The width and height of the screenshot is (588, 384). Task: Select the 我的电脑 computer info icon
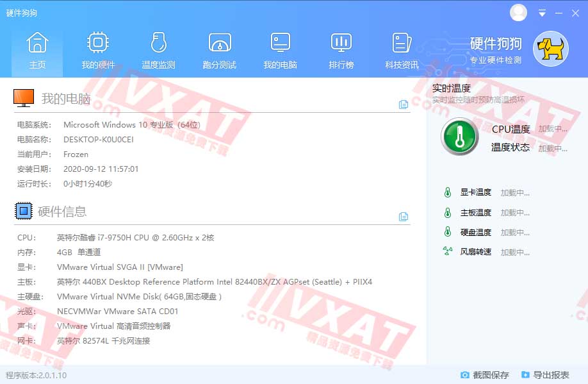tap(280, 49)
